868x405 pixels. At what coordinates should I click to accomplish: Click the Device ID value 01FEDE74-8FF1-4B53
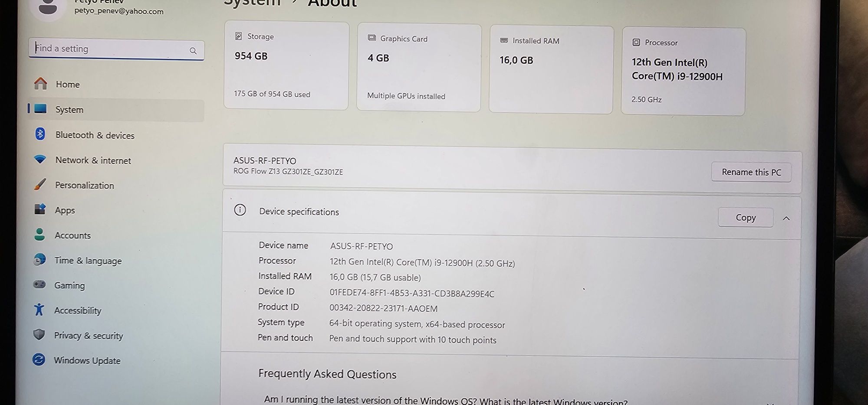click(412, 293)
